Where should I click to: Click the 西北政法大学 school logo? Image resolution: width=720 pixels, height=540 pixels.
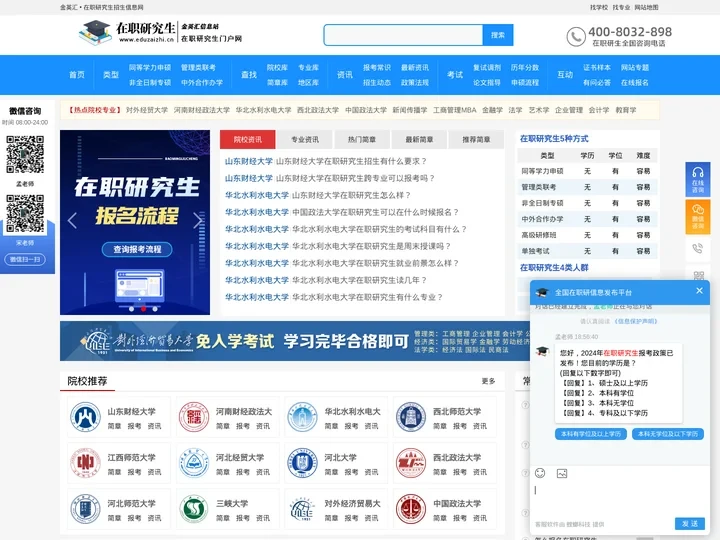[411, 463]
